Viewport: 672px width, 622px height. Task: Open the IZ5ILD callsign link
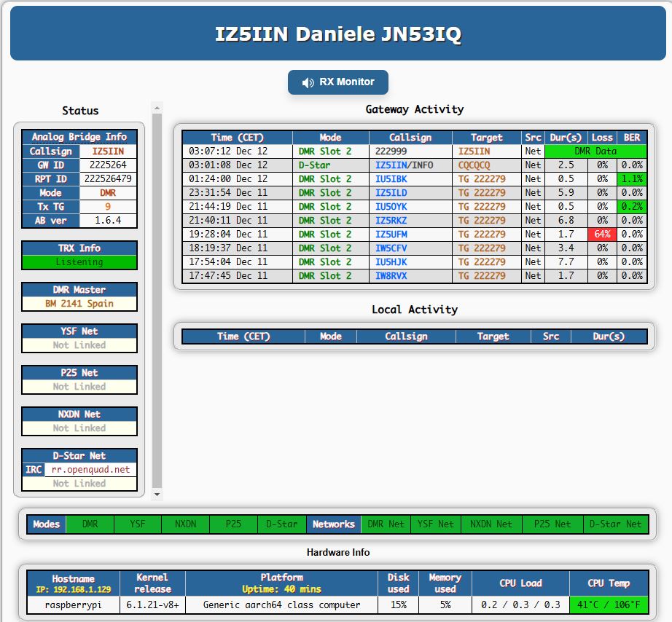pyautogui.click(x=391, y=193)
